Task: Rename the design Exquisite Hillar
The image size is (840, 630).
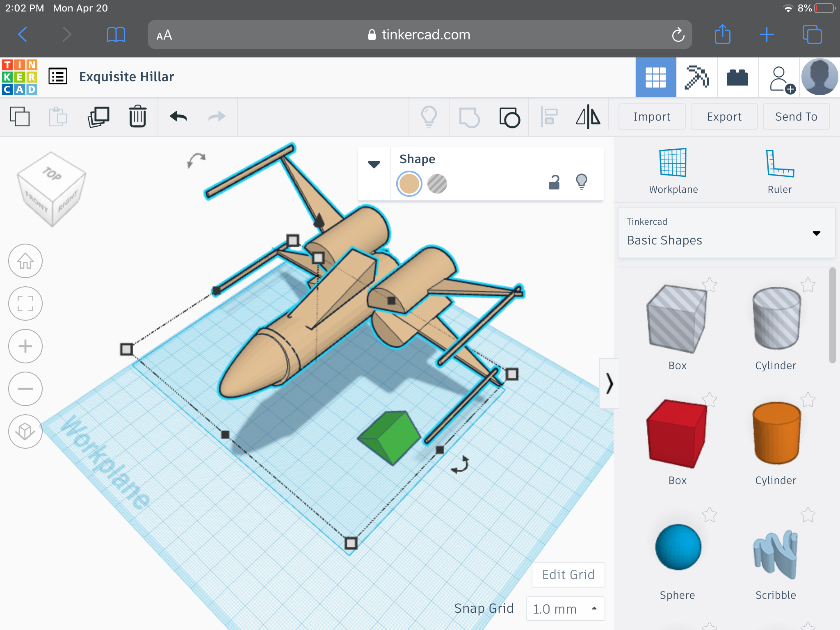Action: tap(126, 77)
